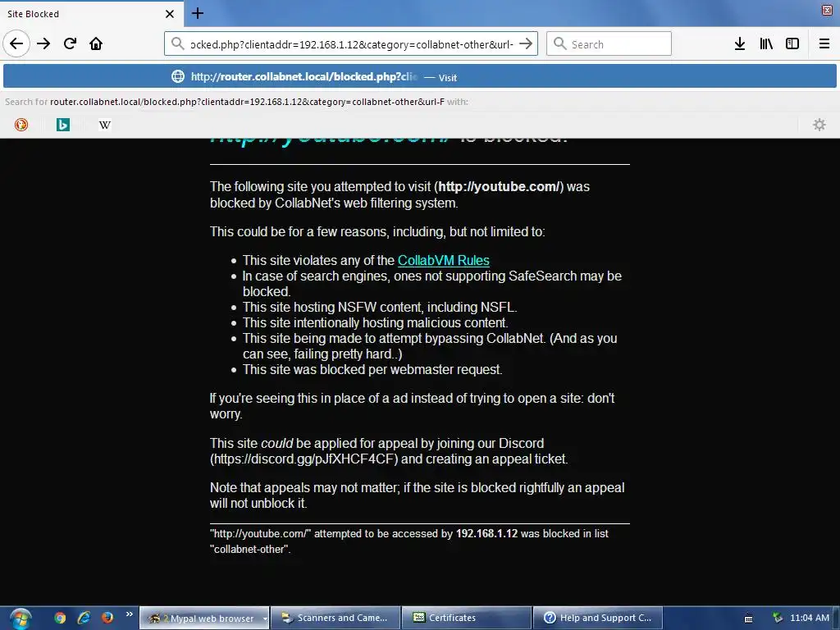Go forward one page in history
The width and height of the screenshot is (840, 630).
43,43
